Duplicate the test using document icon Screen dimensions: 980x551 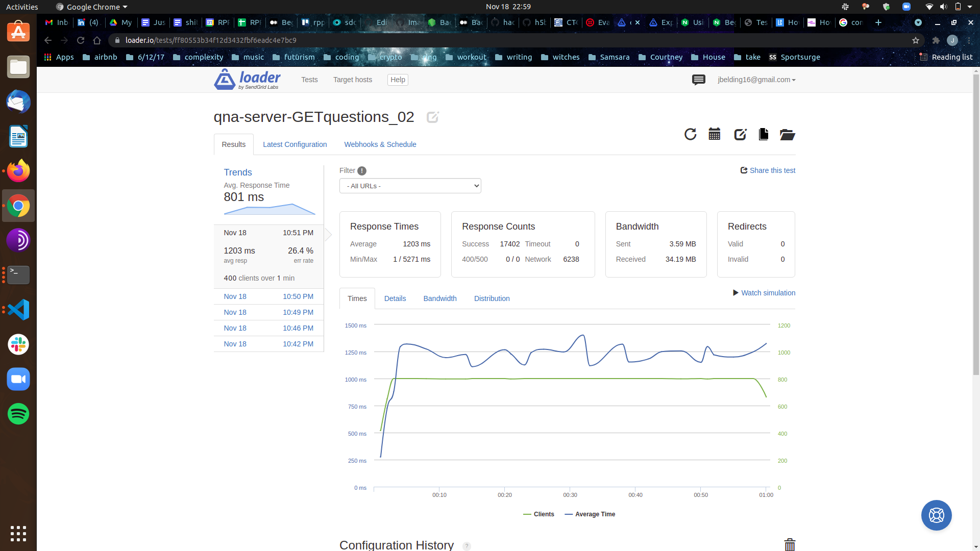(763, 134)
